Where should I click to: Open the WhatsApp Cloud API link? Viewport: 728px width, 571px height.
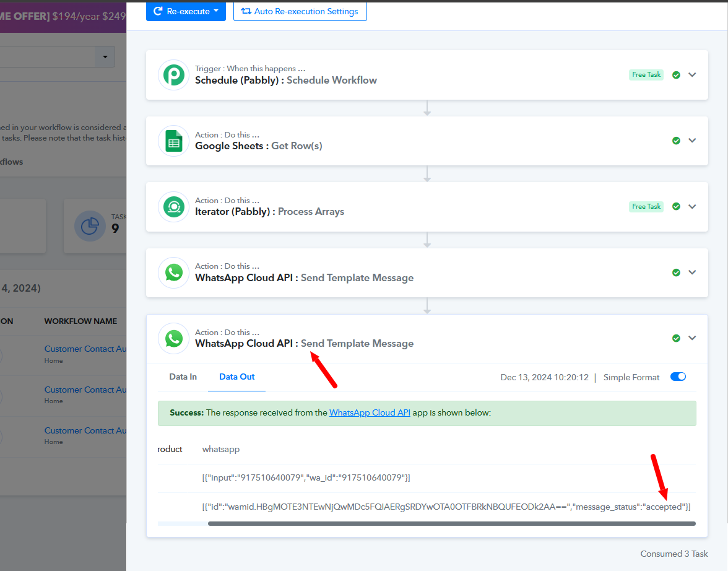pos(370,412)
